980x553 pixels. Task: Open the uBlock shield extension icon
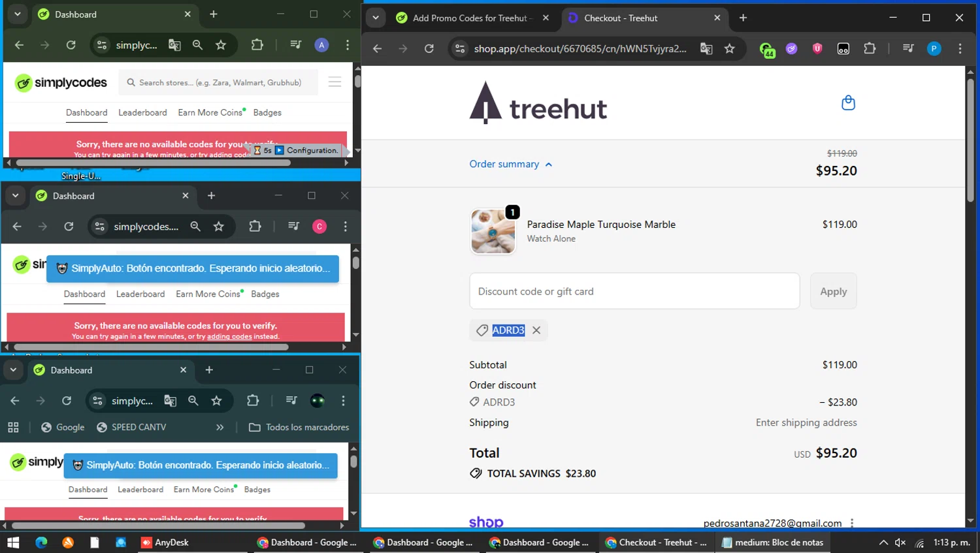(x=817, y=48)
